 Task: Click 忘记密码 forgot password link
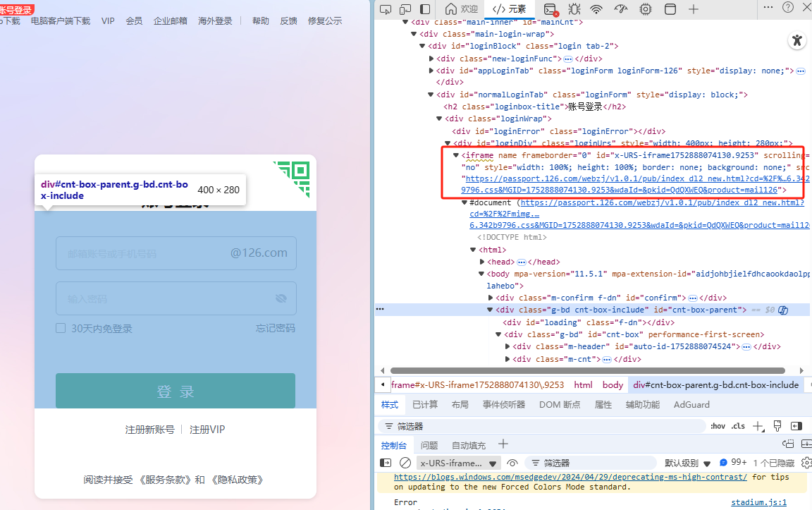click(x=276, y=328)
